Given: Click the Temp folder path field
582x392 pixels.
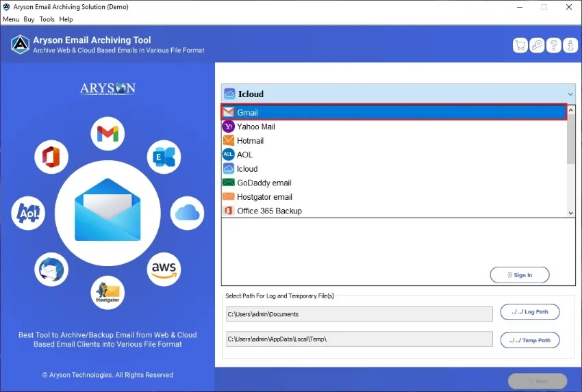Looking at the screenshot, I should (x=359, y=339).
